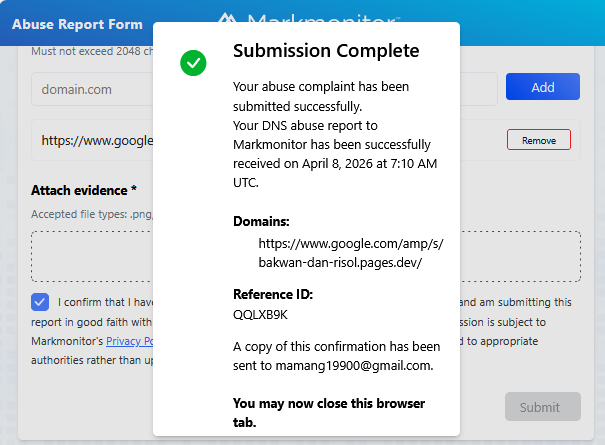Click the Domains label in dialog
The image size is (605, 445).
[x=261, y=220]
